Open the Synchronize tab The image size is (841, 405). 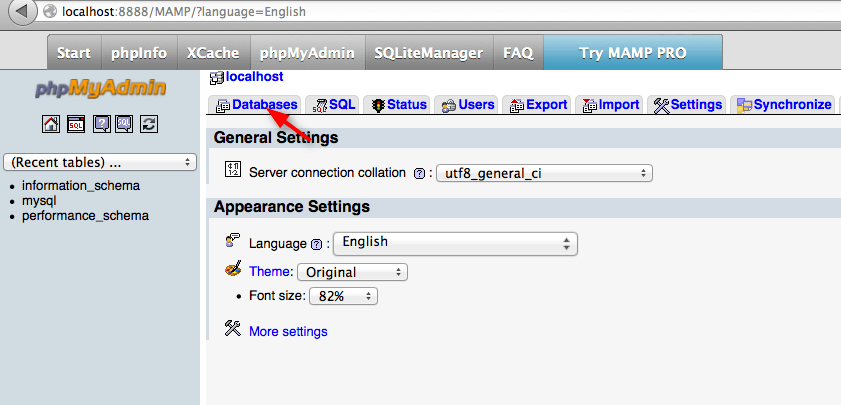[783, 105]
